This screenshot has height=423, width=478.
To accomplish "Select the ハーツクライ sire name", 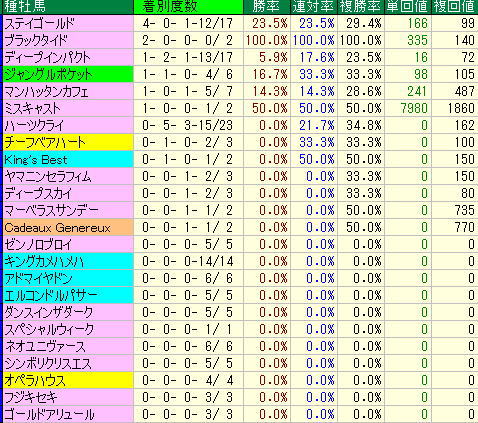I will click(x=34, y=125).
